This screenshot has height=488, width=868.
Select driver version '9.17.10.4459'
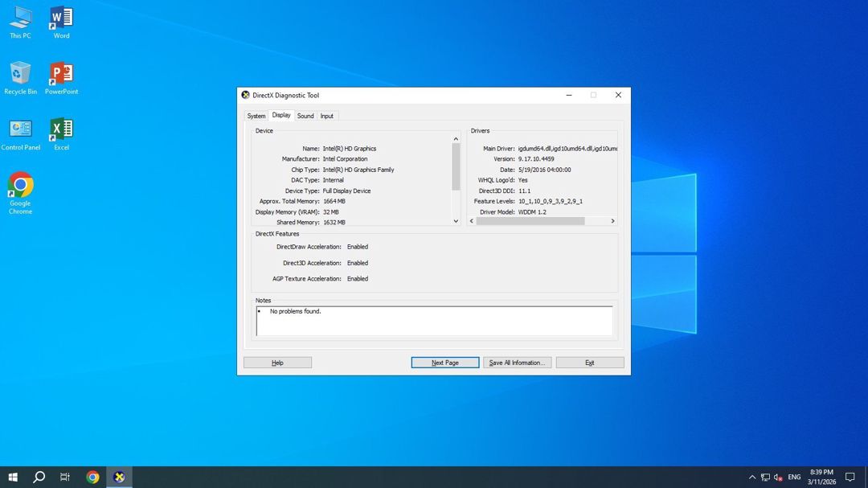(536, 159)
